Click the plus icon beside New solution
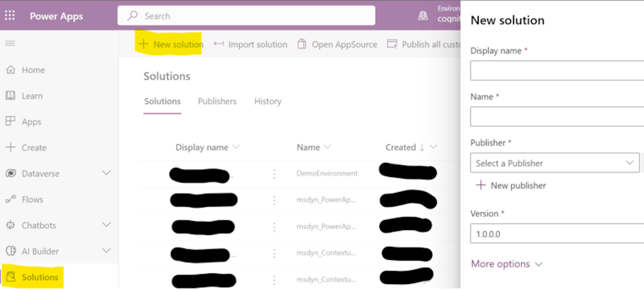 pos(144,44)
